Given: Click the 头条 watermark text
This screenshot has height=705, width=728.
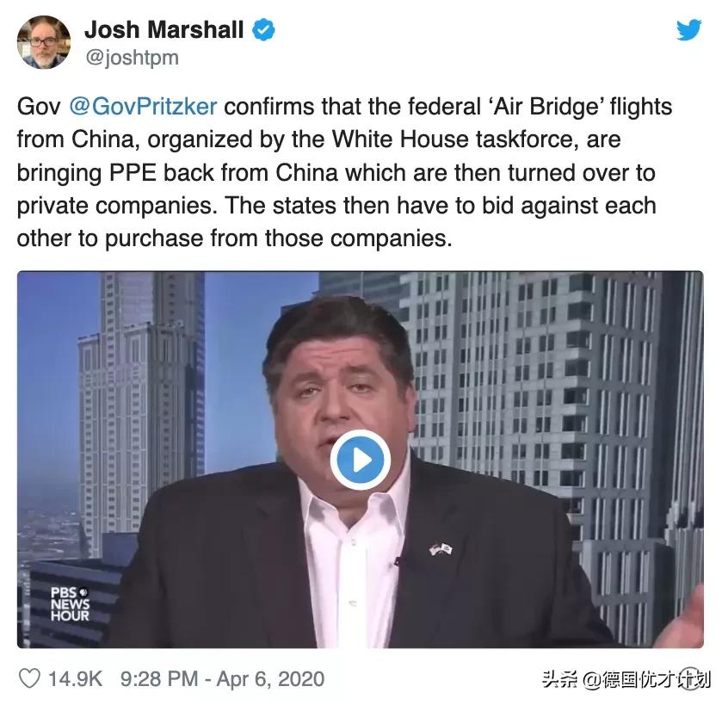Looking at the screenshot, I should [x=559, y=679].
